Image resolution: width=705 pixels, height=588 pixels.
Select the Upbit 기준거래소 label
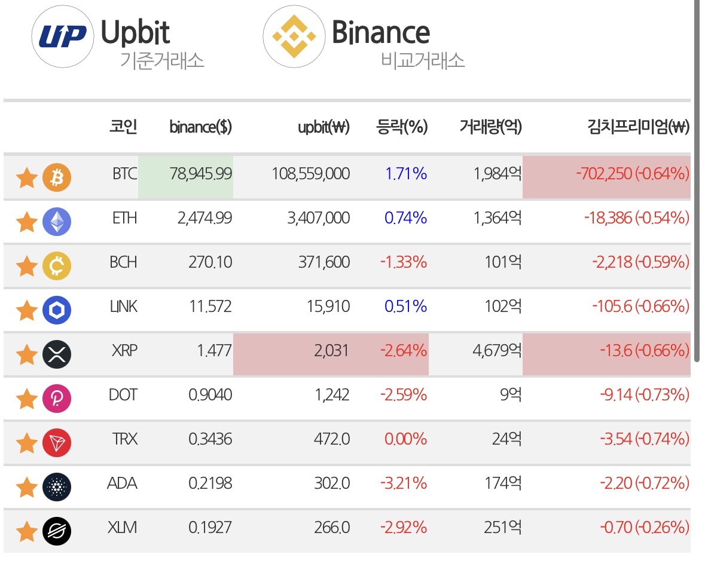coord(162,60)
